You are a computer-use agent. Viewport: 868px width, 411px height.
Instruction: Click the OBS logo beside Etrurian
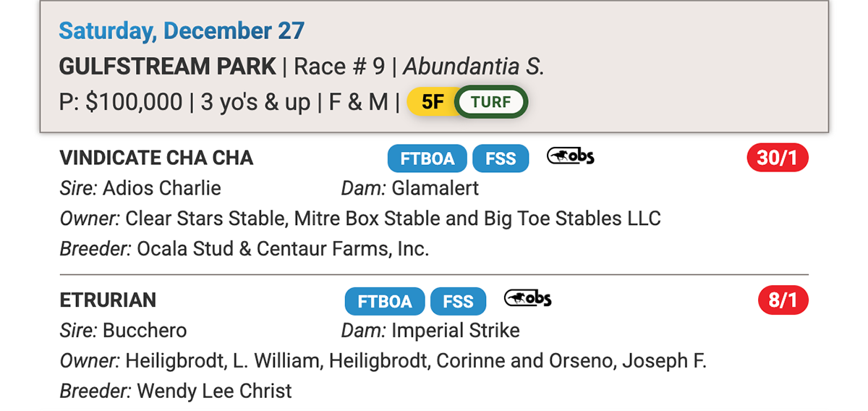[x=527, y=297]
